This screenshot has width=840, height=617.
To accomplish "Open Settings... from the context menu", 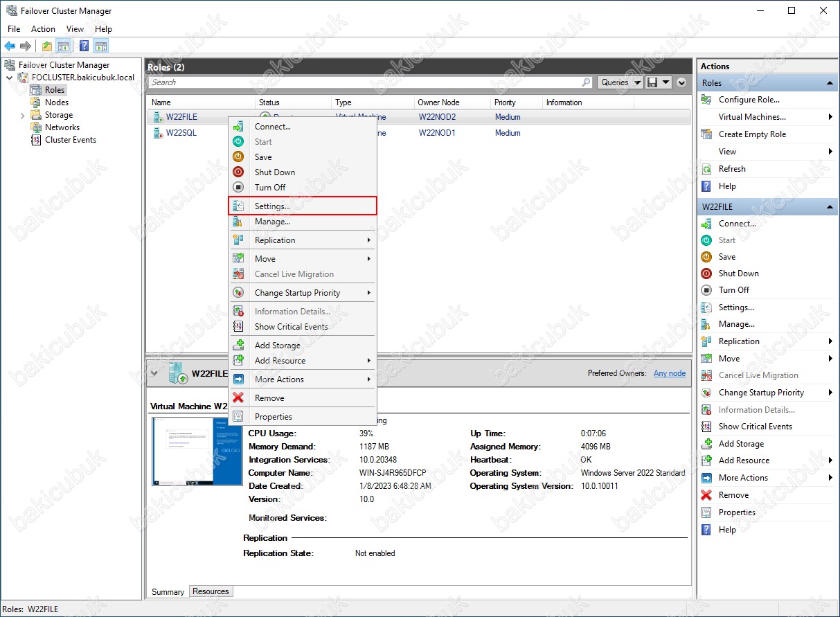I will tap(303, 206).
